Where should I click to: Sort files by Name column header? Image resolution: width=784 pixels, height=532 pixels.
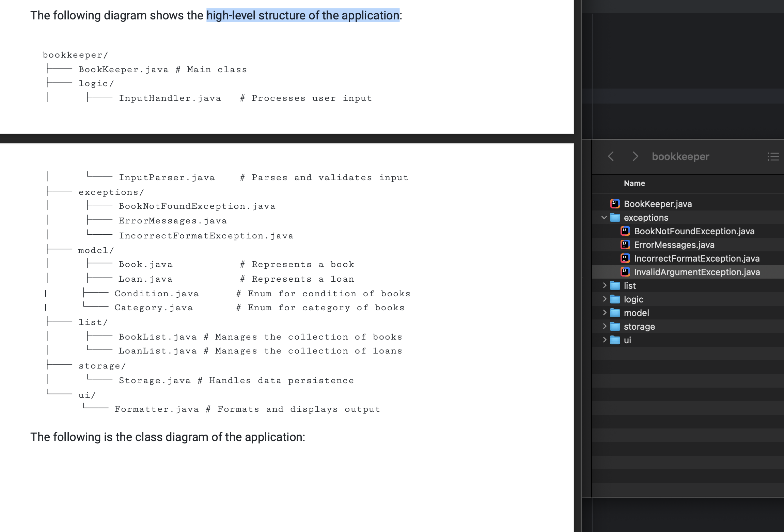point(634,184)
